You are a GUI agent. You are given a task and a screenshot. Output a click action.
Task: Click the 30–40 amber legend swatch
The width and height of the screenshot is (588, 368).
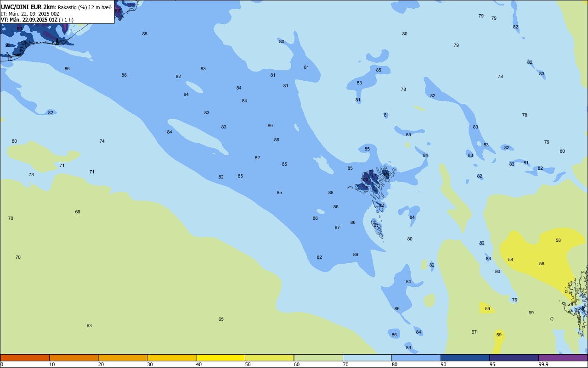pyautogui.click(x=171, y=357)
